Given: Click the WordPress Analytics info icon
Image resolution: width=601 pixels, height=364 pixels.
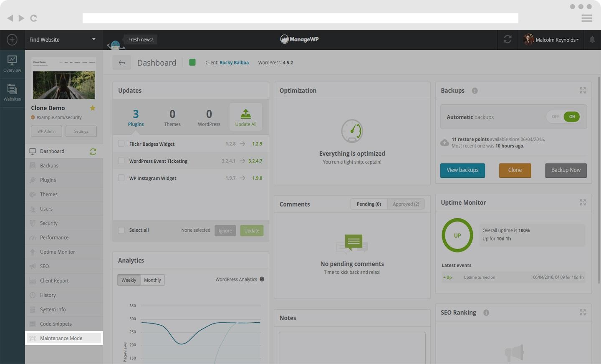Looking at the screenshot, I should click(262, 279).
